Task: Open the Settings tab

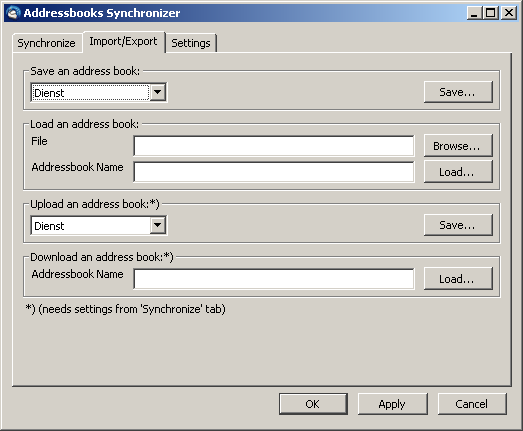Action: [191, 43]
